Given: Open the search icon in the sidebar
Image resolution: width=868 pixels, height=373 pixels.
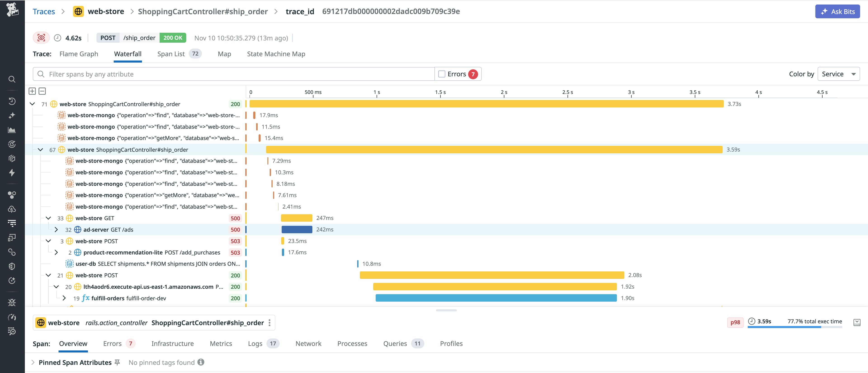Looking at the screenshot, I should (12, 79).
